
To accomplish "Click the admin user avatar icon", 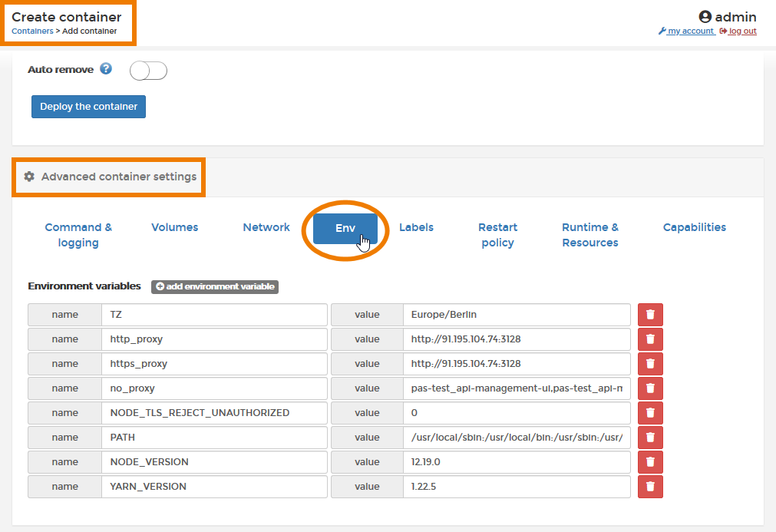I will click(x=705, y=17).
